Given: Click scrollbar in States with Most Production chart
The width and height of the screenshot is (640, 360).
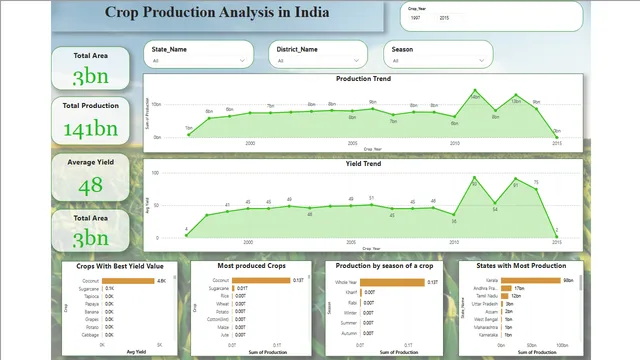Looking at the screenshot, I should coord(581,282).
